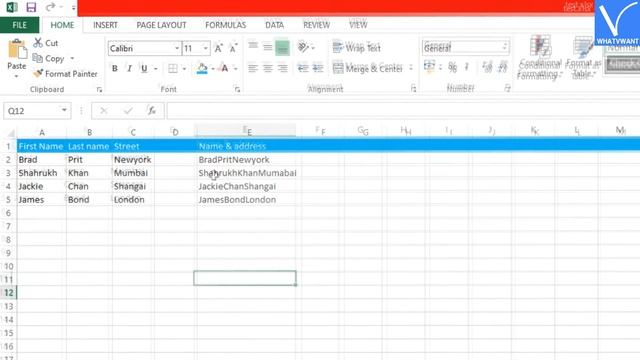The height and width of the screenshot is (360, 640).
Task: Click Select All corner triangle
Action: click(10, 132)
